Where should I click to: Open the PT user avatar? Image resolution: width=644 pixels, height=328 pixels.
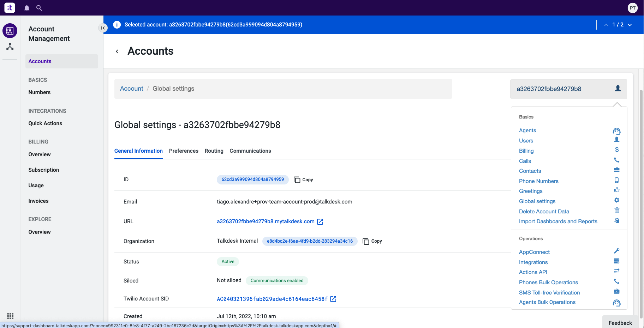[633, 8]
